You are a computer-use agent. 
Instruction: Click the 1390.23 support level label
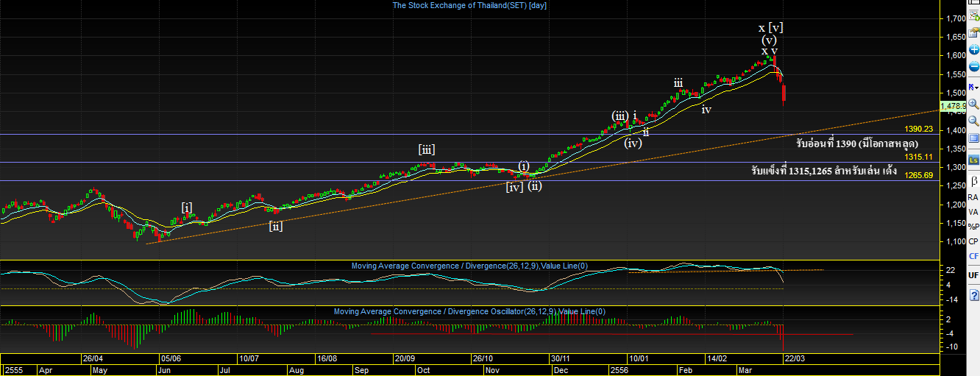918,129
